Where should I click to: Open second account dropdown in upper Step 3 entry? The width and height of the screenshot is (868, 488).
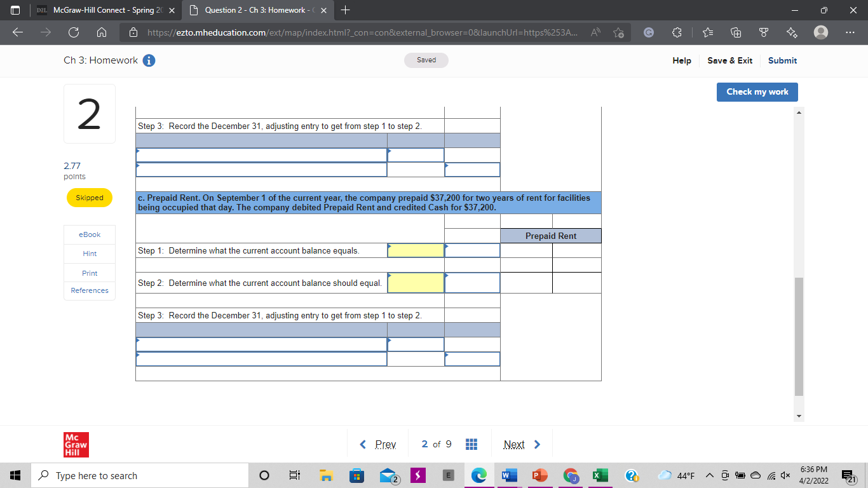(261, 170)
